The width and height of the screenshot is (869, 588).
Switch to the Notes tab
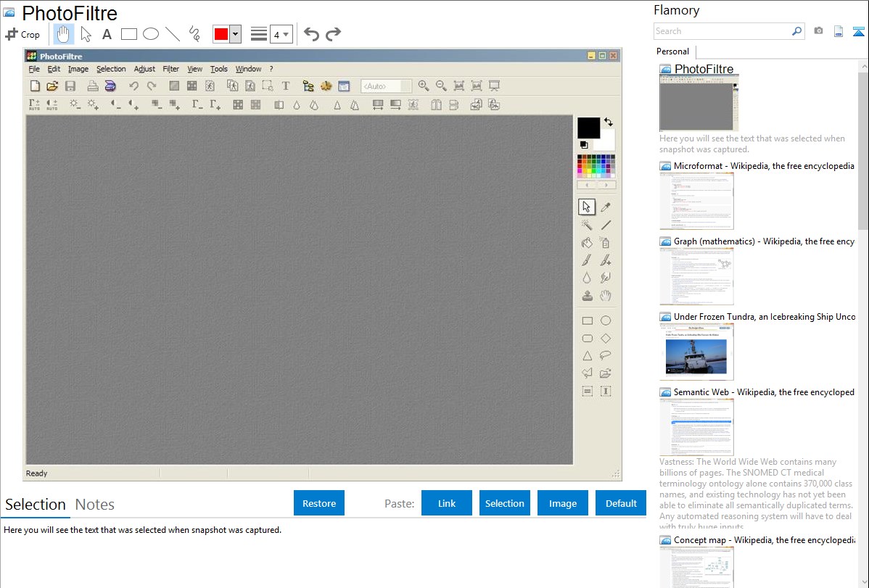coord(95,505)
